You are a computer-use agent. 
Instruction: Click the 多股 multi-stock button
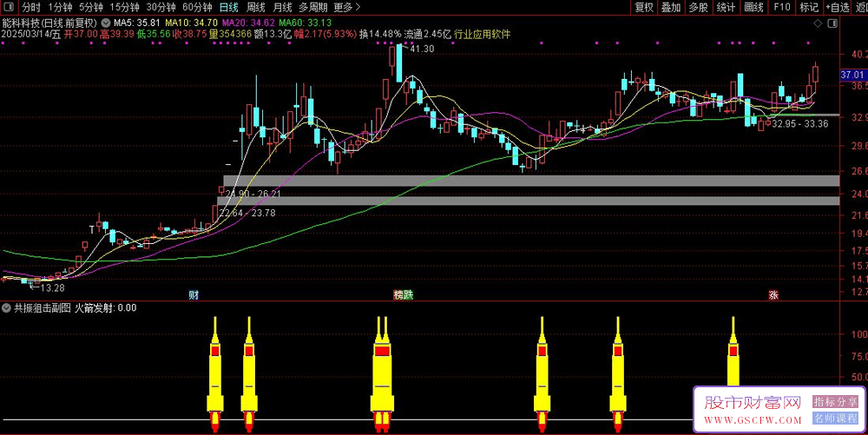(x=698, y=7)
